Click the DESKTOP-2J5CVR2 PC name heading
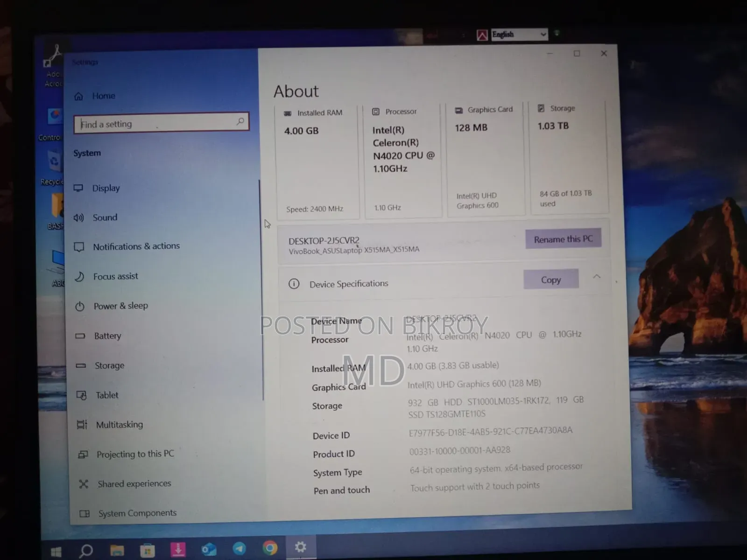 click(x=324, y=241)
